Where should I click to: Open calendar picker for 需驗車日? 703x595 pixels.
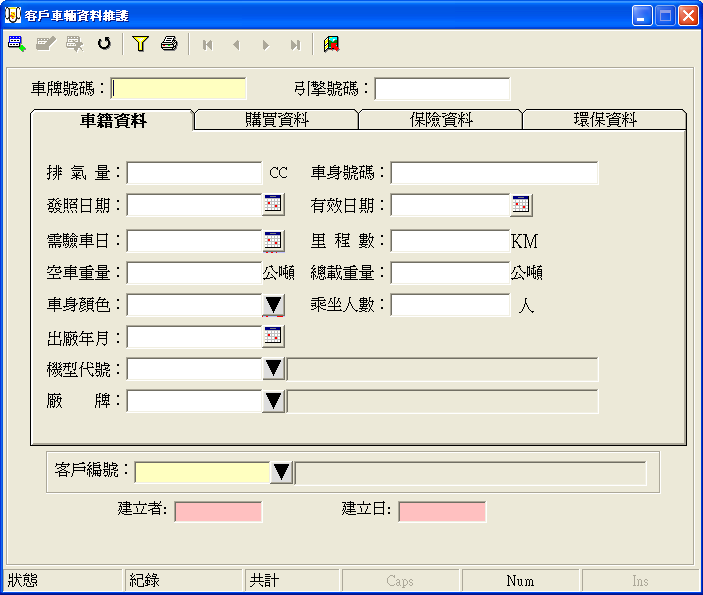tap(273, 241)
